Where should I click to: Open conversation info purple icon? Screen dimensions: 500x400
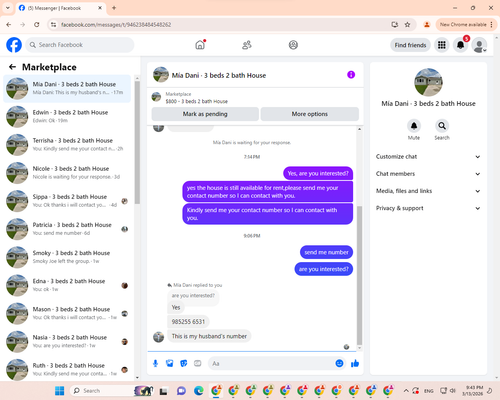[351, 75]
